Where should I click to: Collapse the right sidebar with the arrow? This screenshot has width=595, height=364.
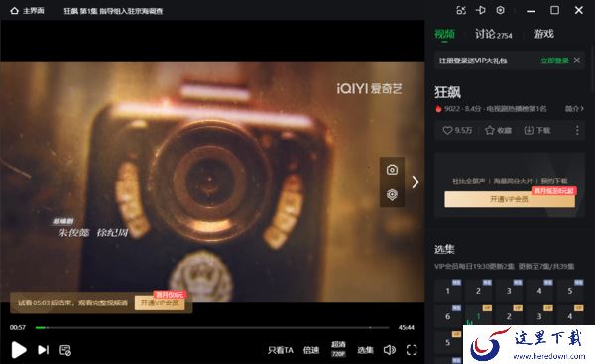(x=416, y=182)
